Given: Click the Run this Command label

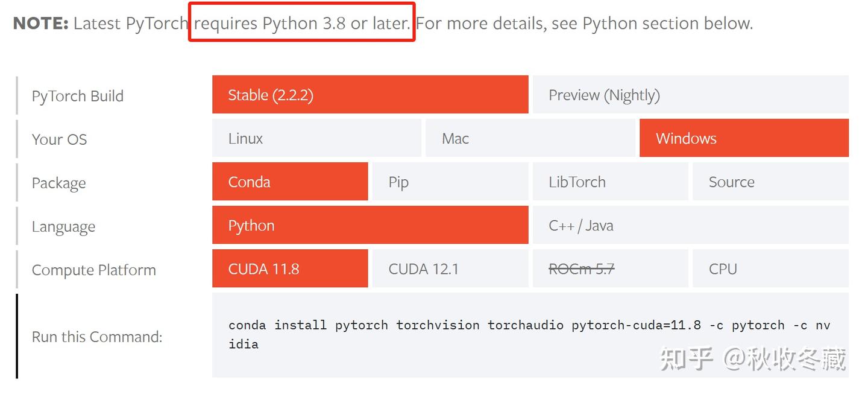Looking at the screenshot, I should [96, 337].
